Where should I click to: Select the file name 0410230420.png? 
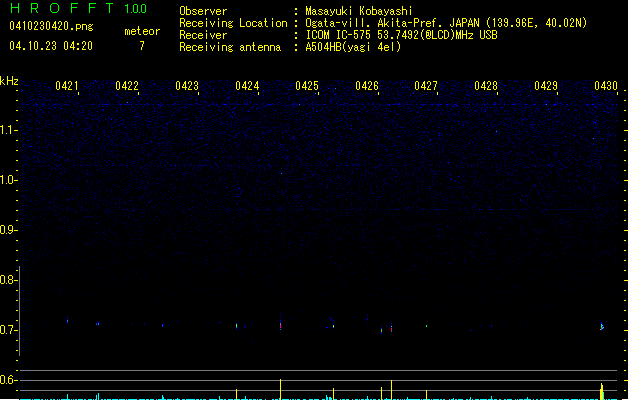(51, 26)
